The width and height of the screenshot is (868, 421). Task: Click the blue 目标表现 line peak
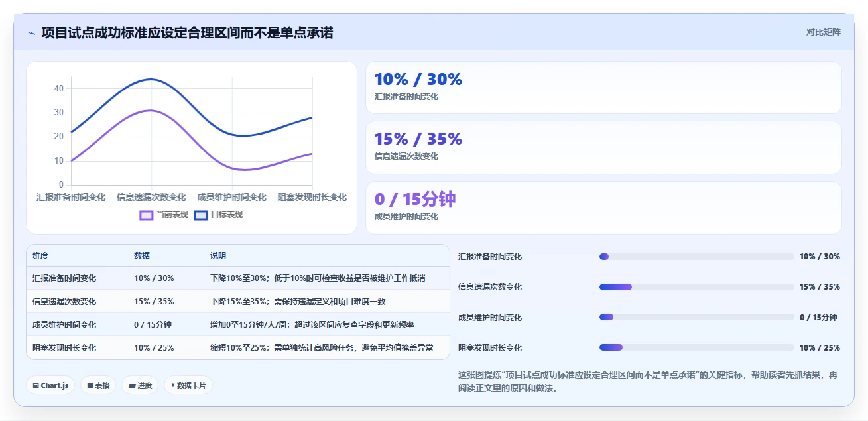(151, 79)
